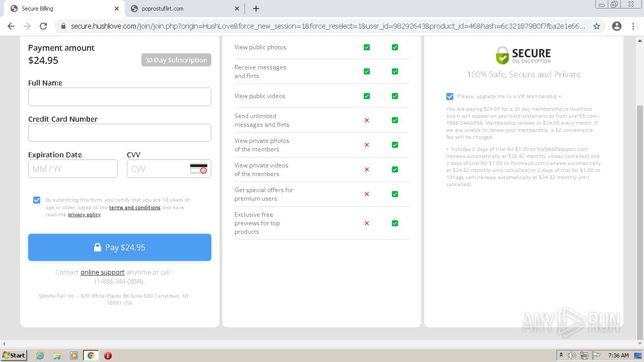Bookmark this page with the star icon
This screenshot has width=644, height=362.
coord(597,26)
